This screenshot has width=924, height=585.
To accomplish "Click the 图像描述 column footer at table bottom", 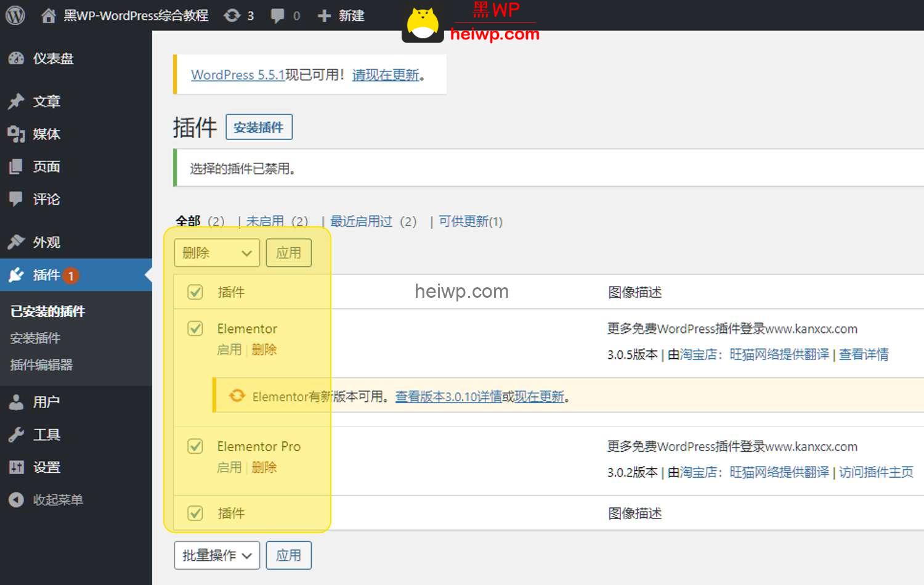I will tap(634, 513).
